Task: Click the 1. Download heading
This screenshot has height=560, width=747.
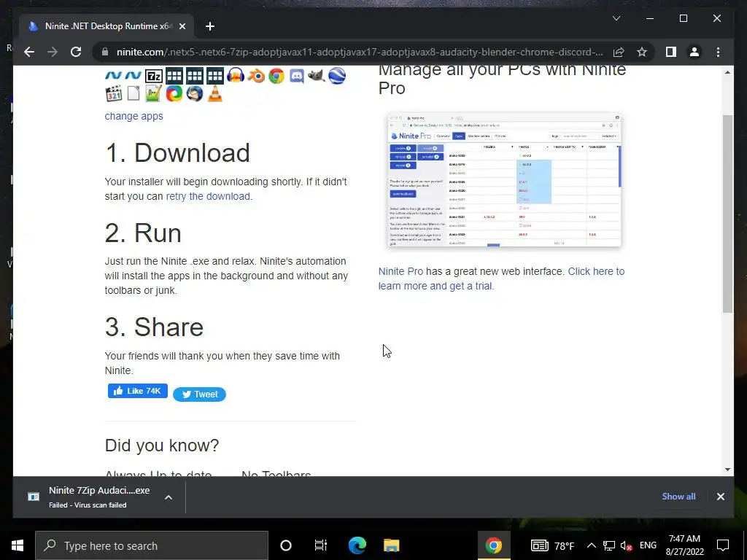Action: tap(177, 153)
